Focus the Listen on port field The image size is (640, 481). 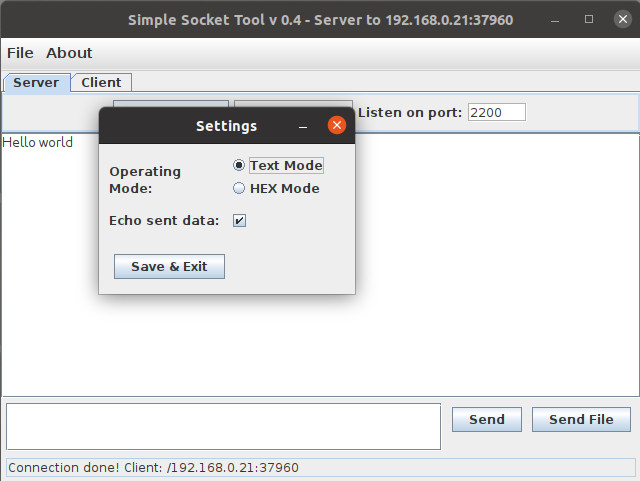click(x=497, y=112)
